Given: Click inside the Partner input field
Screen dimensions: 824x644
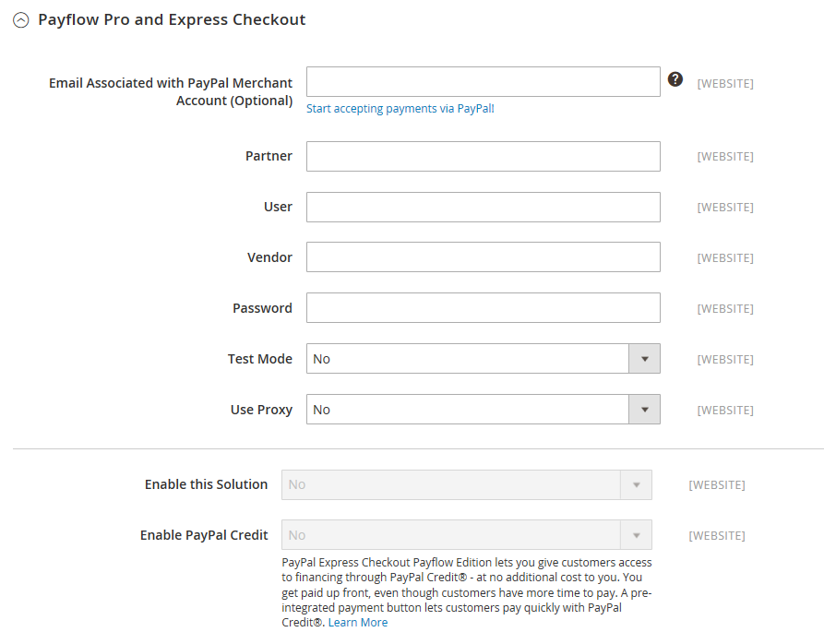Looking at the screenshot, I should [x=482, y=156].
